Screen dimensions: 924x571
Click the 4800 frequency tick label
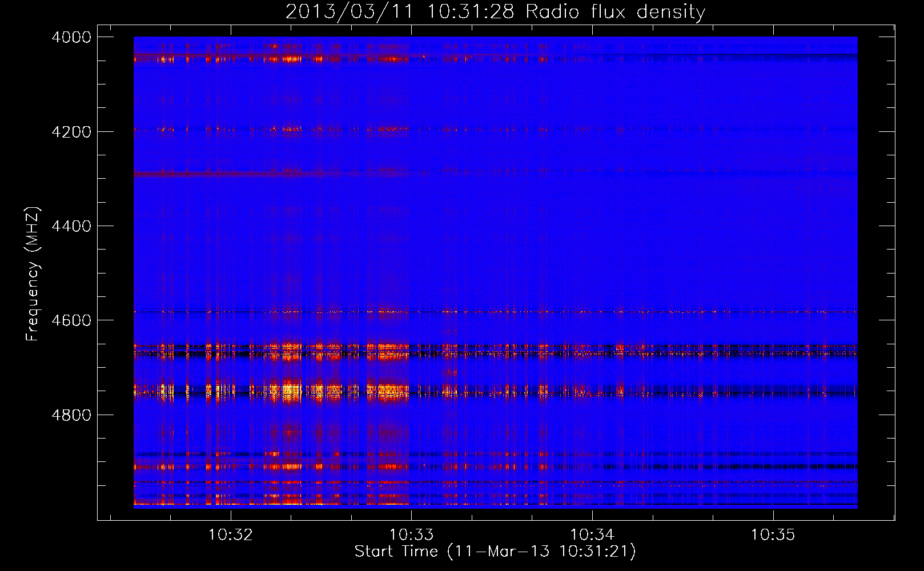coord(71,415)
